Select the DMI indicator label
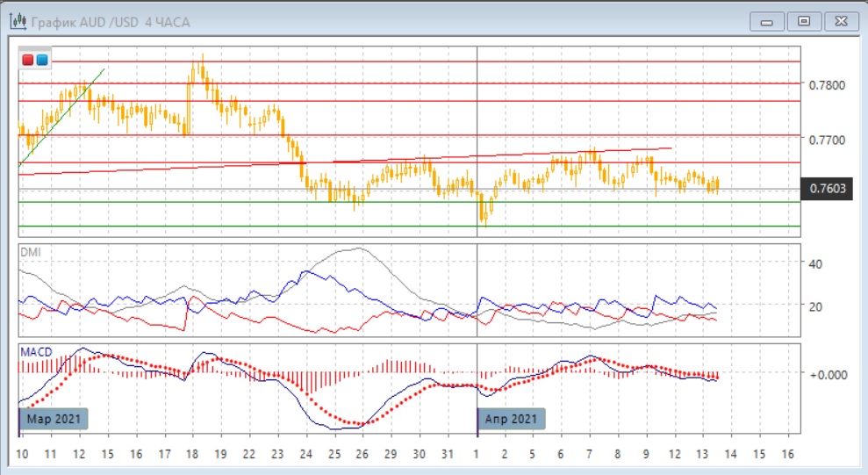The height and width of the screenshot is (475, 868). point(31,252)
